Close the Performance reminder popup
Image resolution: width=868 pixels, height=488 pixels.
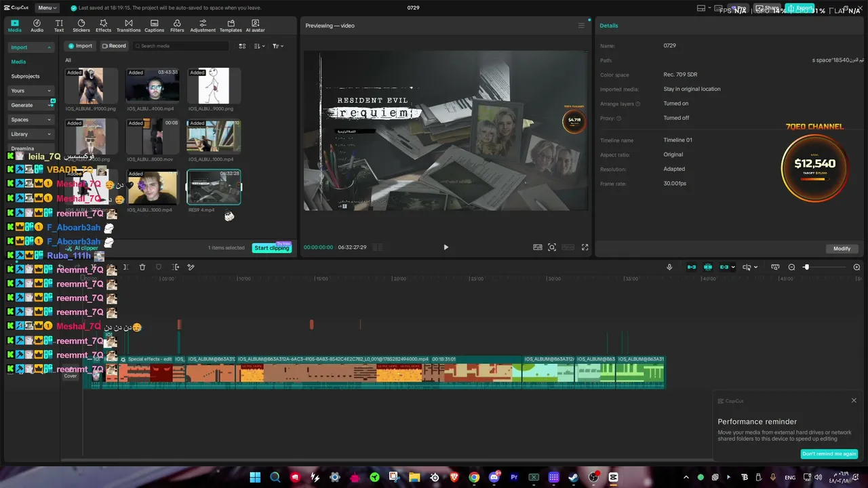[x=854, y=401]
